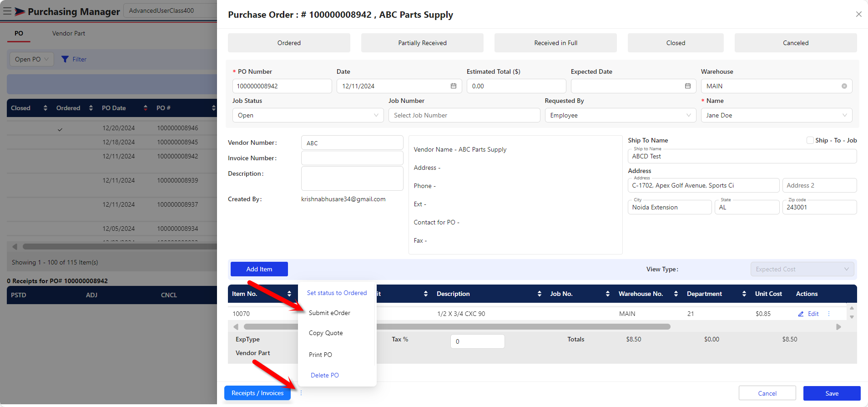The image size is (868, 407).
Task: Select Submit eOrder from menu
Action: (x=329, y=313)
